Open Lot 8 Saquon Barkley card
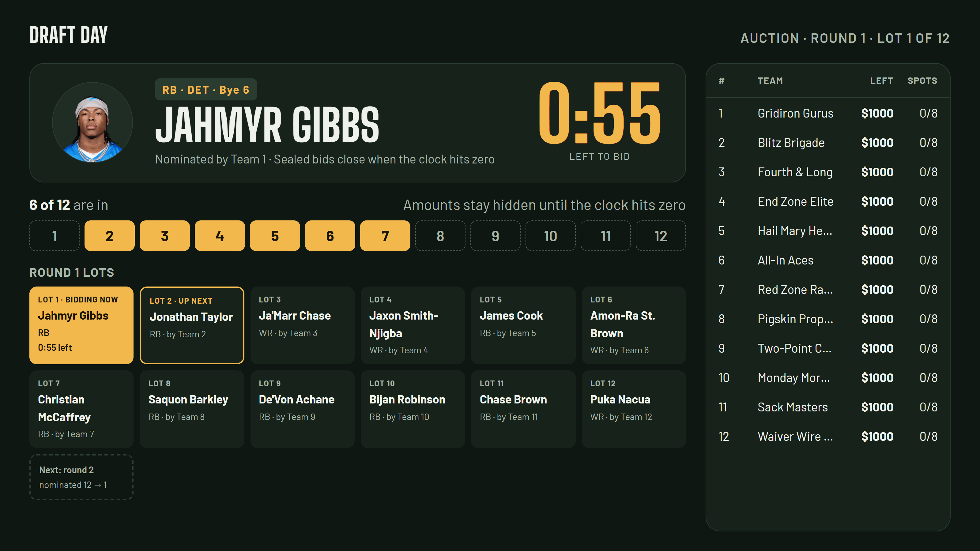This screenshot has width=980, height=551. click(192, 409)
